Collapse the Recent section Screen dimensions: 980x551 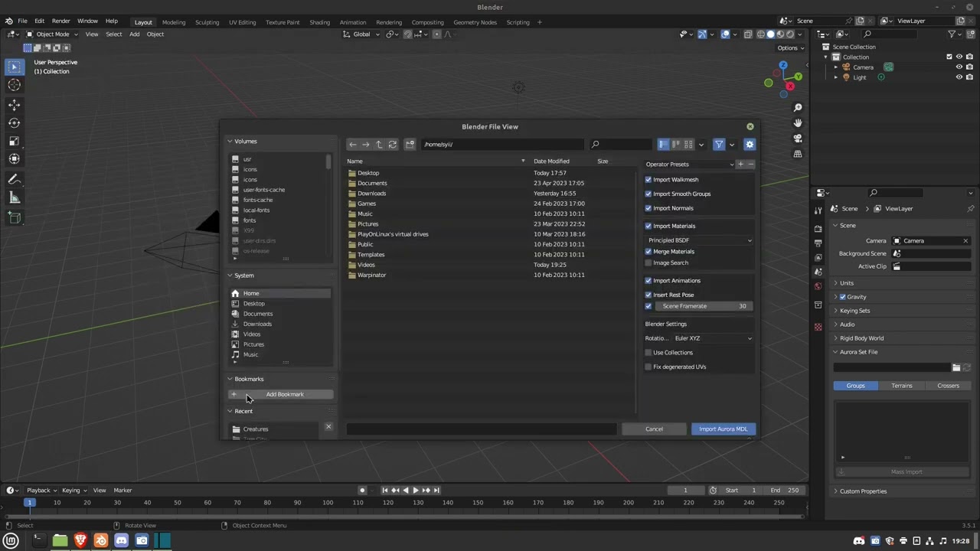coord(230,412)
